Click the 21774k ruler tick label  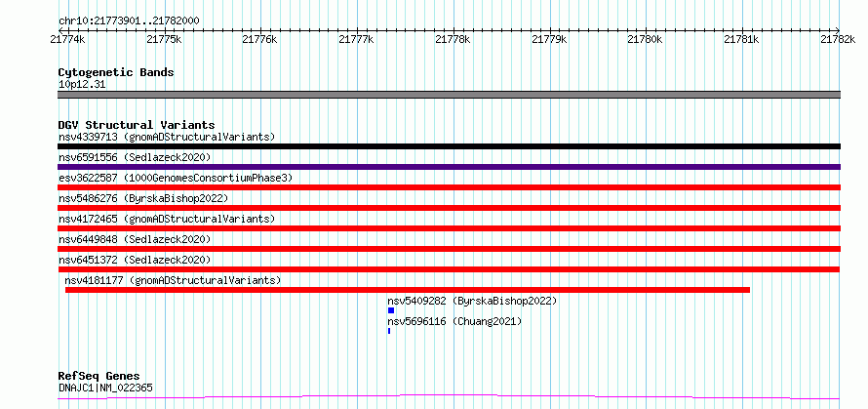coord(67,39)
